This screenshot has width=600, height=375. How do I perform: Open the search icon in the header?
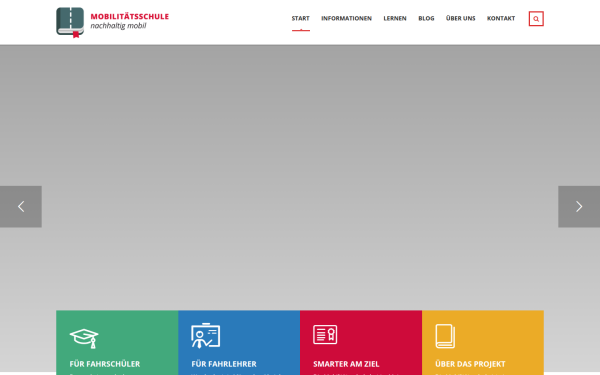point(536,19)
